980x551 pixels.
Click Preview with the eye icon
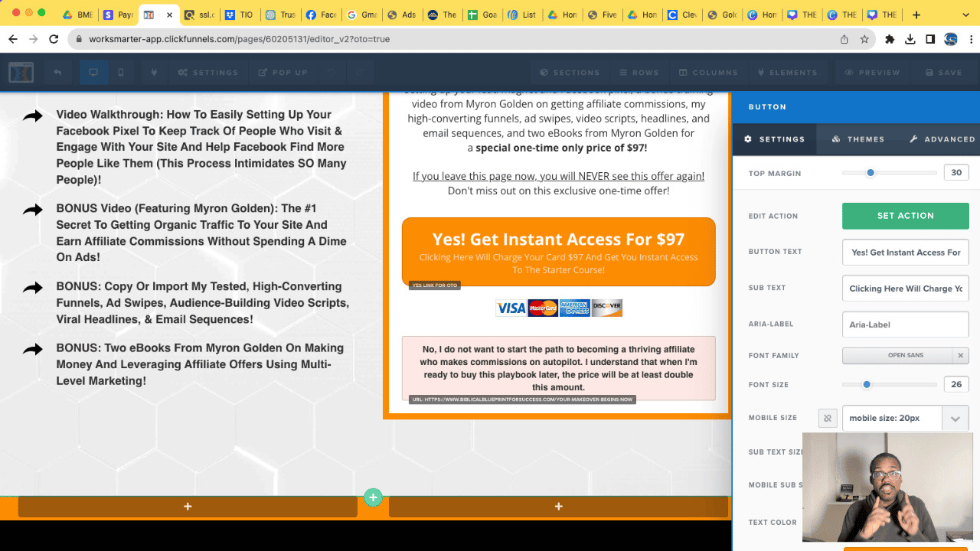tap(872, 73)
